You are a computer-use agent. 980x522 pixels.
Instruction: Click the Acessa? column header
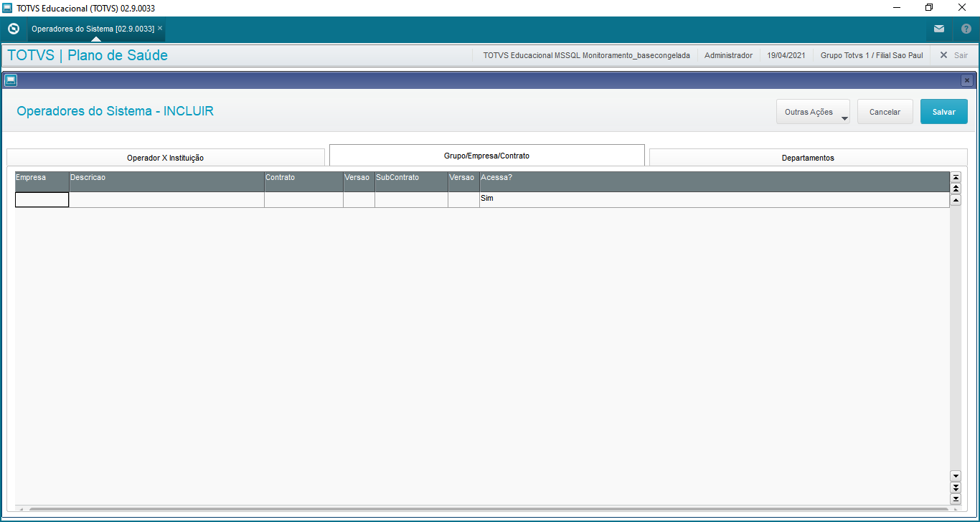pos(715,181)
